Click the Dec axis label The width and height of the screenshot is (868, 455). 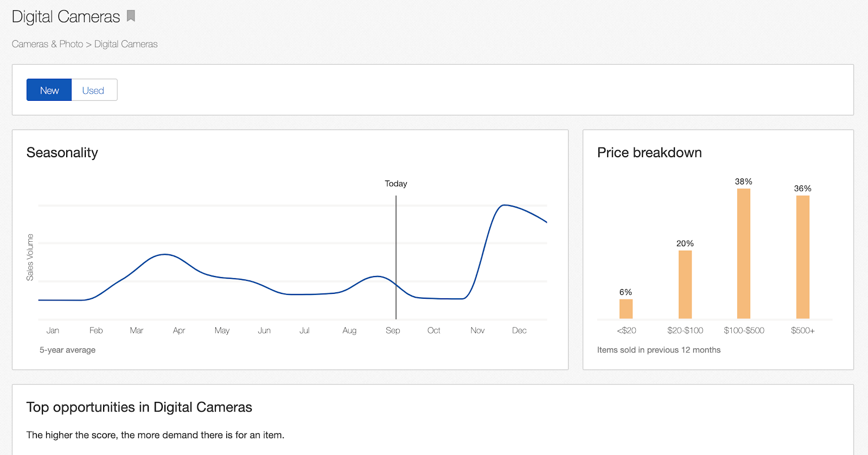(x=519, y=330)
